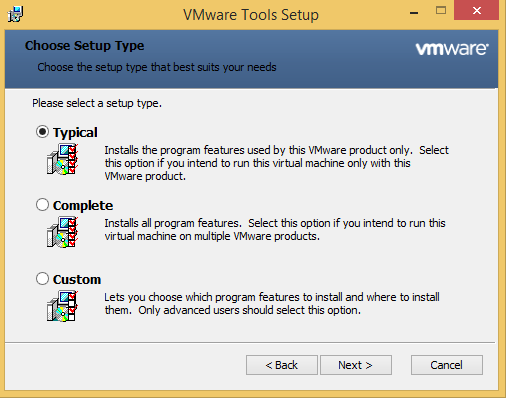
Task: Click the VMware Tools Setup title text
Action: click(x=251, y=15)
